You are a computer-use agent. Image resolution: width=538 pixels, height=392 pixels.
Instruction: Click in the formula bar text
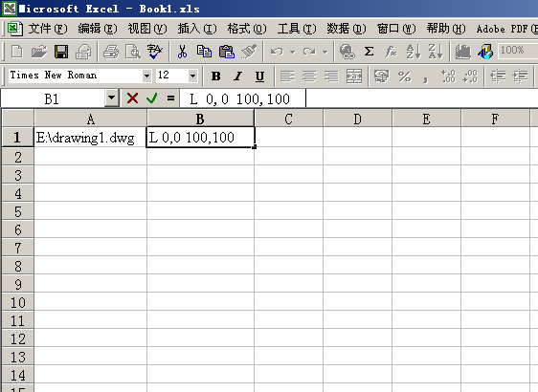[x=240, y=99]
